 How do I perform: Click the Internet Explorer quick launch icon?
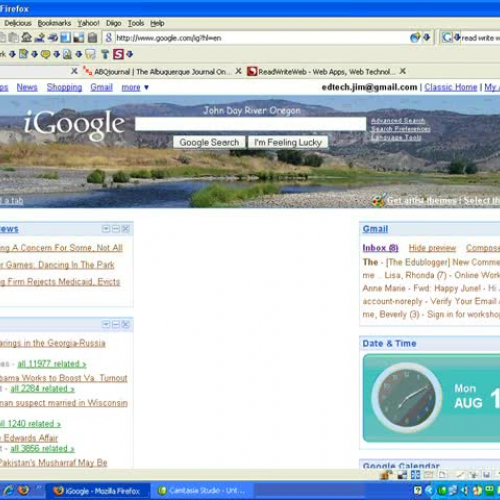click(8, 490)
